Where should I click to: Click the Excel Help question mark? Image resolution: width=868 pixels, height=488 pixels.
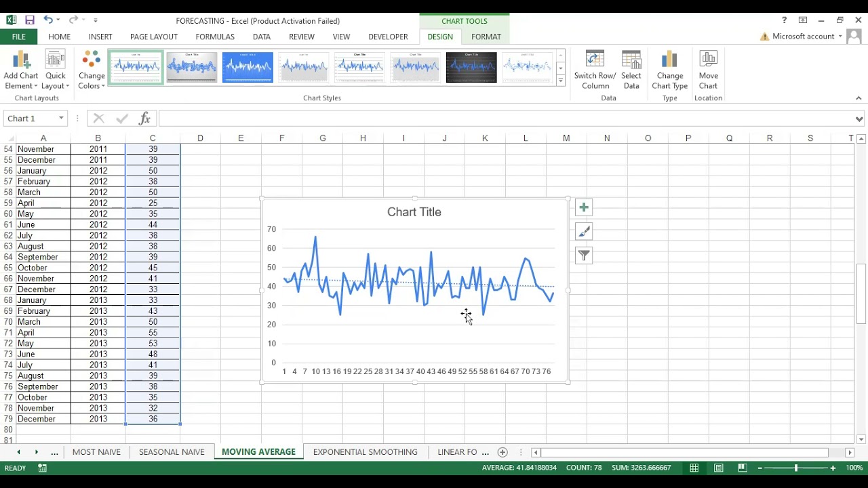784,20
